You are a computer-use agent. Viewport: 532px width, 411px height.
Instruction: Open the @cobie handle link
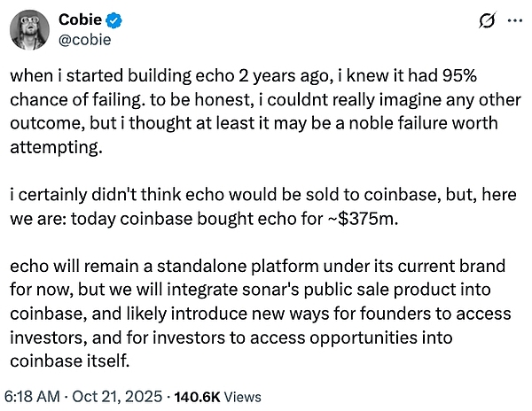[x=83, y=38]
